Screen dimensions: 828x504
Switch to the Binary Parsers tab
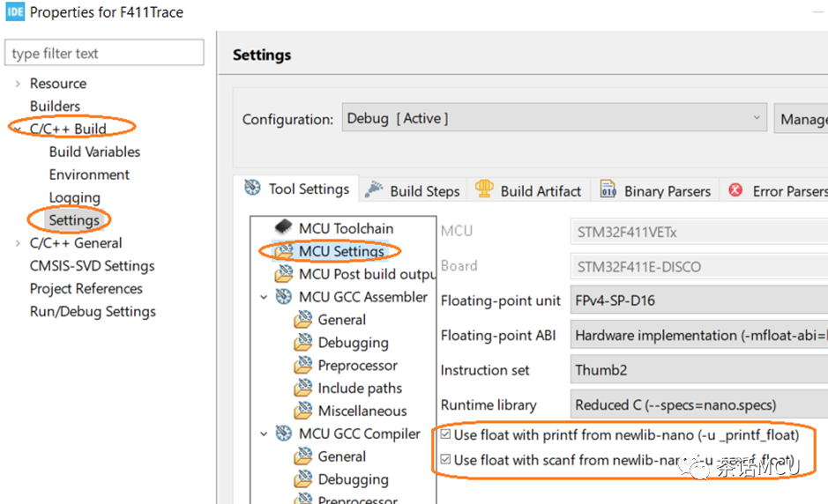655,190
